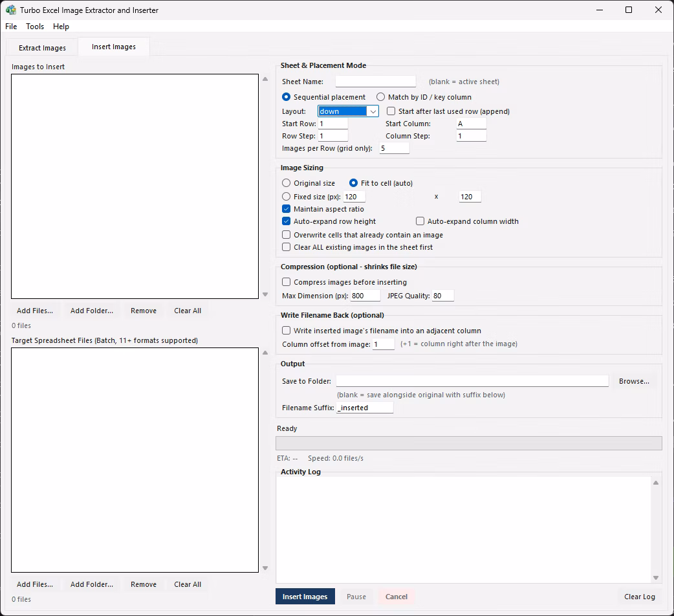Image resolution: width=674 pixels, height=616 pixels.
Task: Click scroll up arrow of Images to Insert list
Action: pyautogui.click(x=265, y=79)
